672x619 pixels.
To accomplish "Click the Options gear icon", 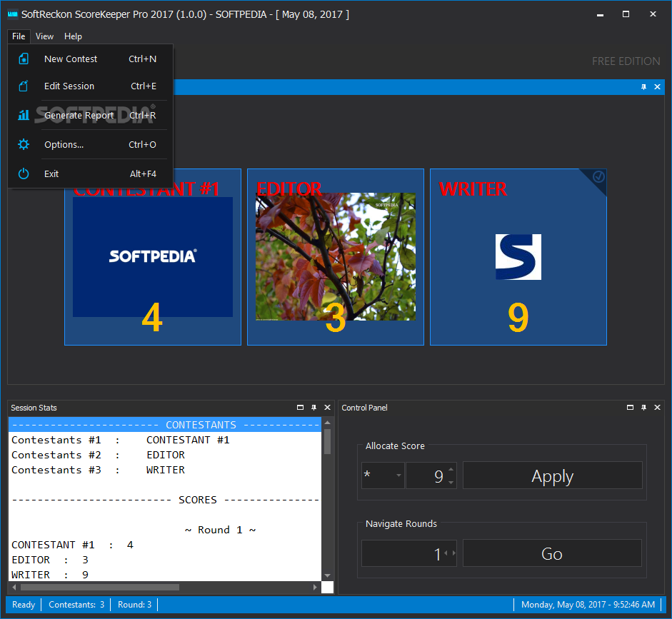I will pos(24,144).
